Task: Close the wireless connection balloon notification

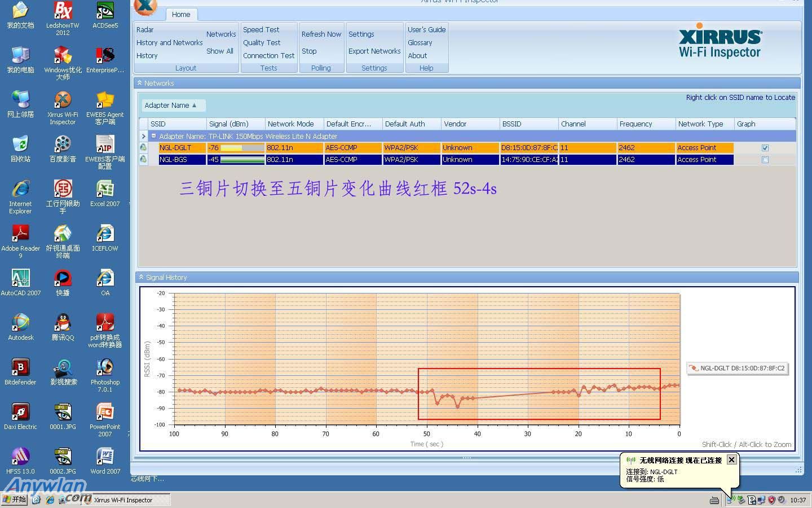Action: coord(731,459)
